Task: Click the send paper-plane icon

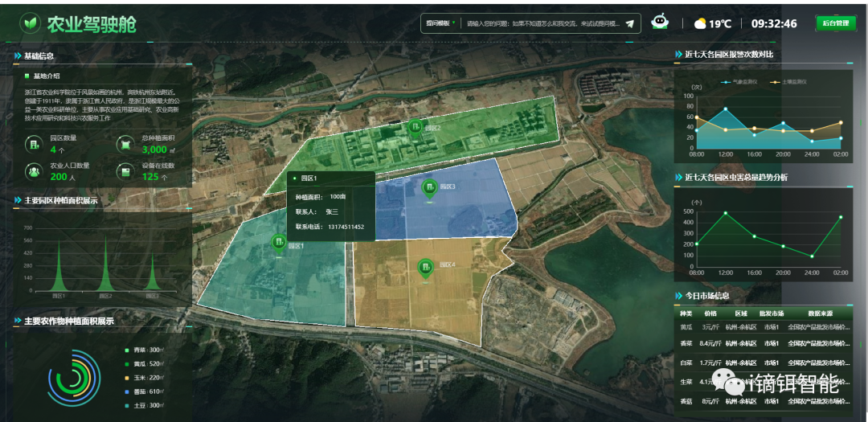Action: point(629,23)
